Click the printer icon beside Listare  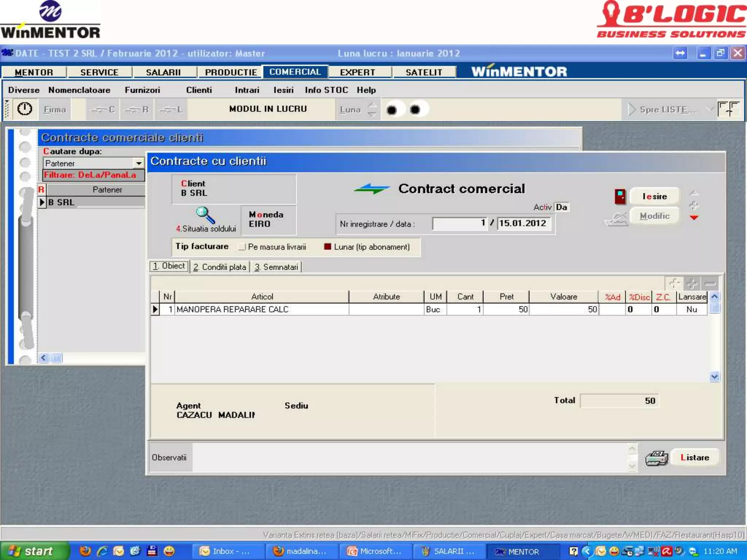[x=656, y=458]
